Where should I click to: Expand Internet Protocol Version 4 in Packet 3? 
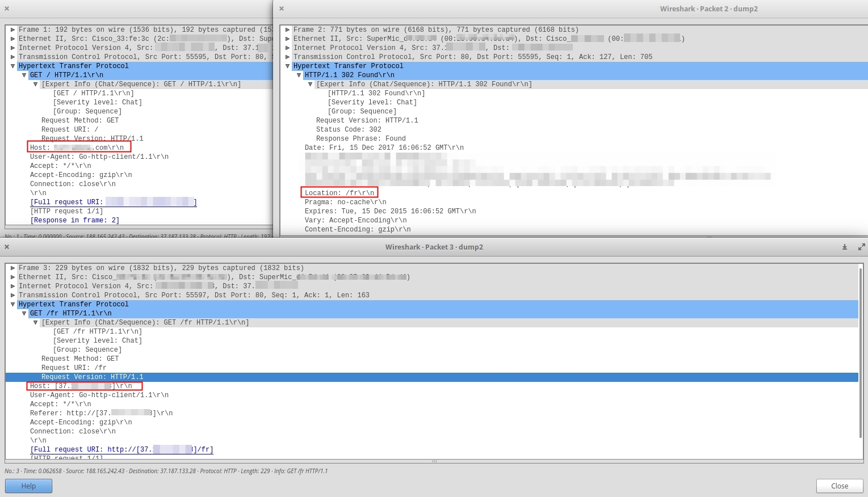[x=12, y=286]
